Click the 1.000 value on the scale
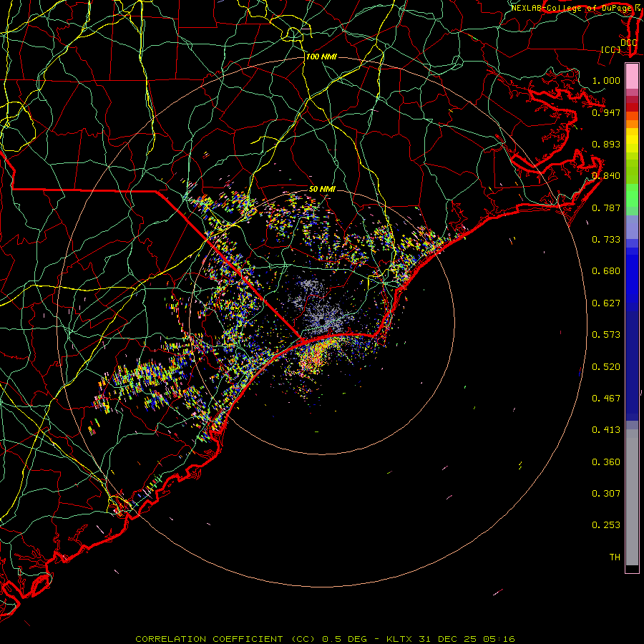Image resolution: width=644 pixels, height=644 pixels. [606, 80]
